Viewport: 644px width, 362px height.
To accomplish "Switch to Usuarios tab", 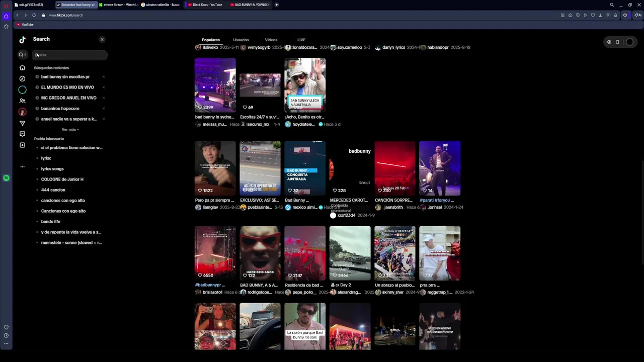I will (241, 40).
